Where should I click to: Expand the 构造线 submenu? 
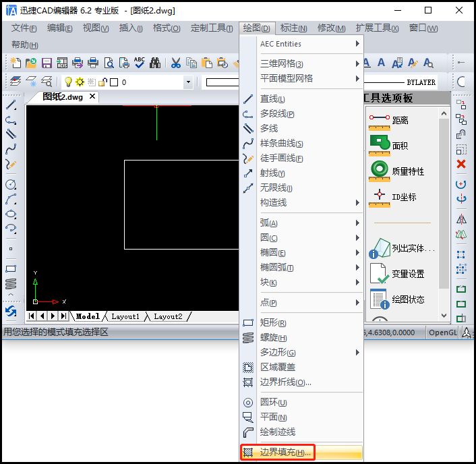310,202
